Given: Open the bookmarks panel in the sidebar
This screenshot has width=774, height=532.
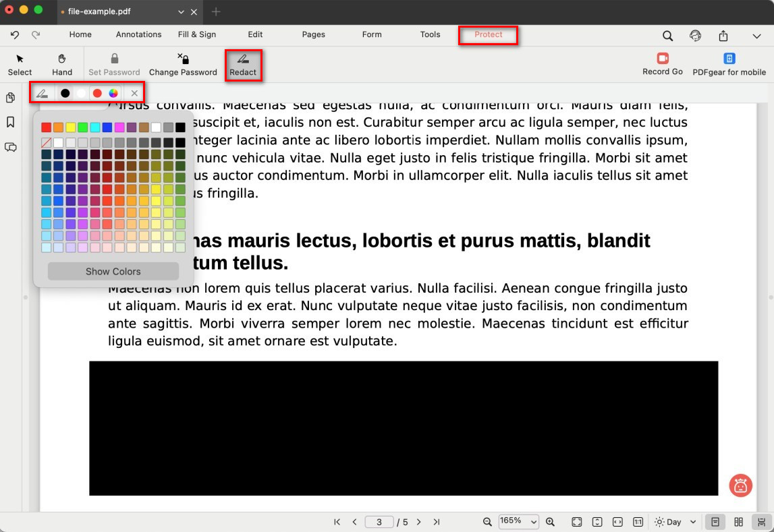Looking at the screenshot, I should (11, 122).
